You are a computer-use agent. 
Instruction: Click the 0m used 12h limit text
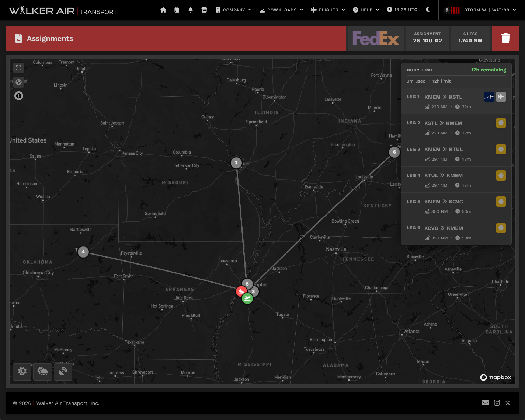(x=428, y=81)
